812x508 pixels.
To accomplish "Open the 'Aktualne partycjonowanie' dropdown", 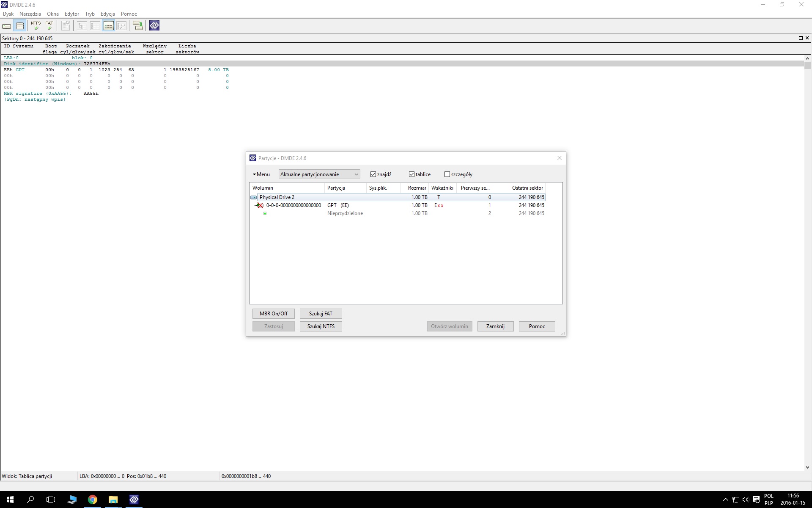I will coord(319,174).
